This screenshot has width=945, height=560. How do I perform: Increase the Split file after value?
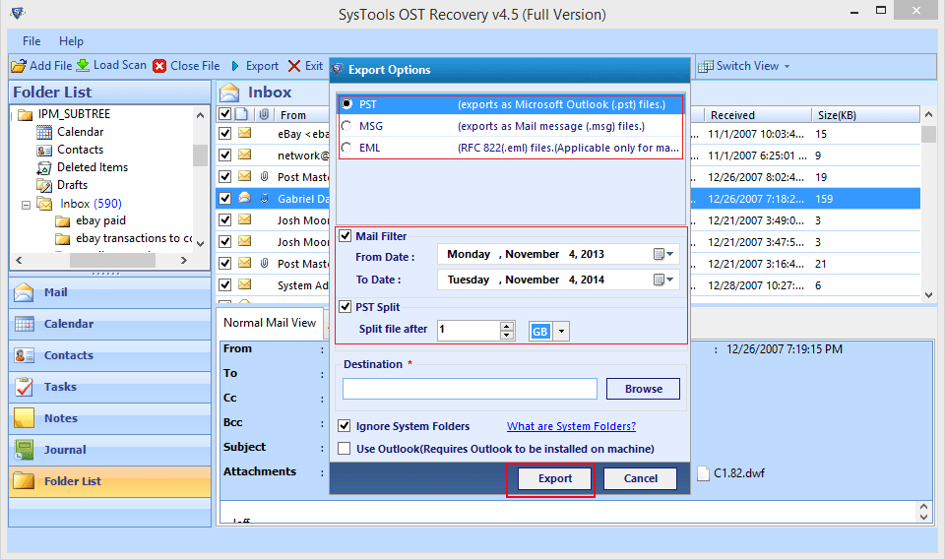tap(508, 326)
